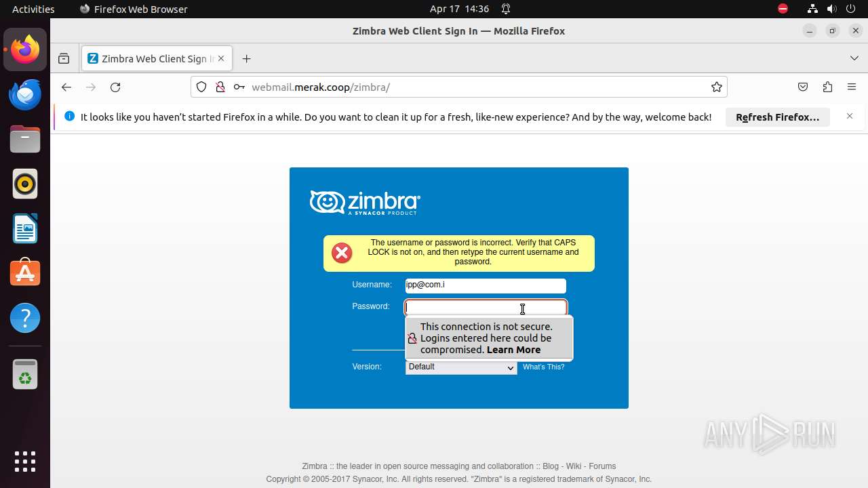Open the Trash in the dock
This screenshot has width=868, height=488.
pyautogui.click(x=25, y=374)
